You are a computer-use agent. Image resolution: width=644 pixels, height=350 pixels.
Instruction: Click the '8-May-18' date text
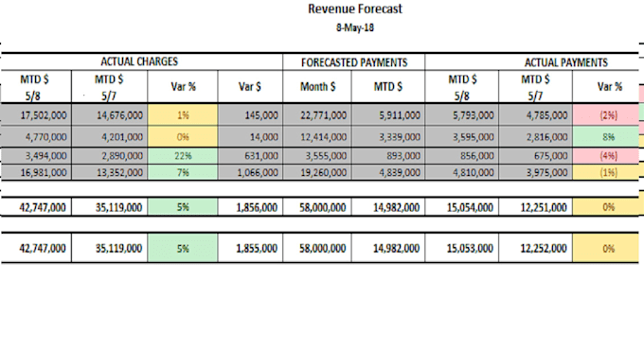click(355, 27)
